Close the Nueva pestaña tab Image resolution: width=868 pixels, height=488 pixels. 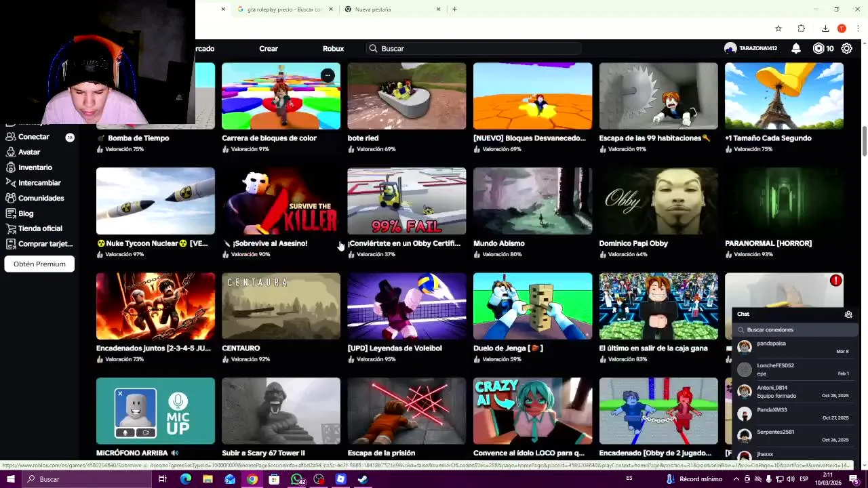pos(438,9)
